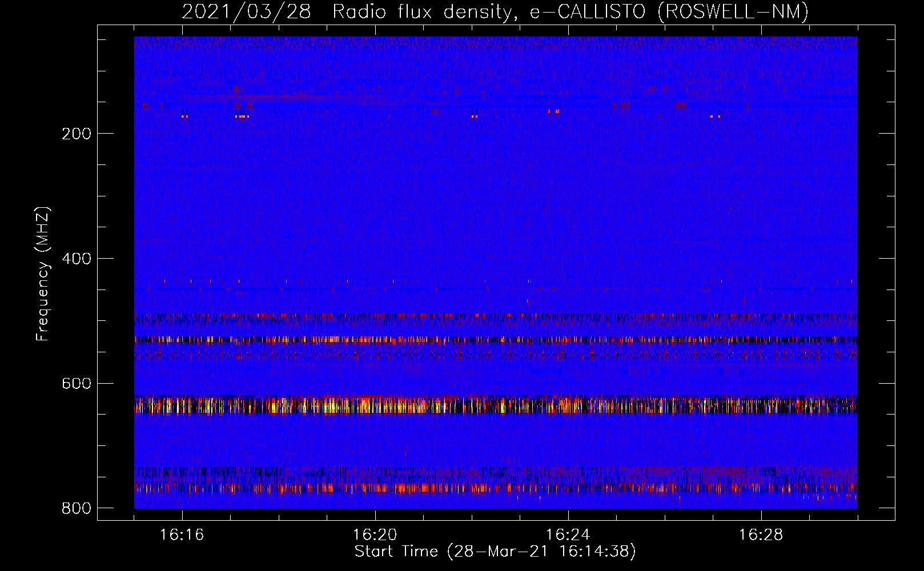Click the 16:20 time tick label

click(375, 535)
